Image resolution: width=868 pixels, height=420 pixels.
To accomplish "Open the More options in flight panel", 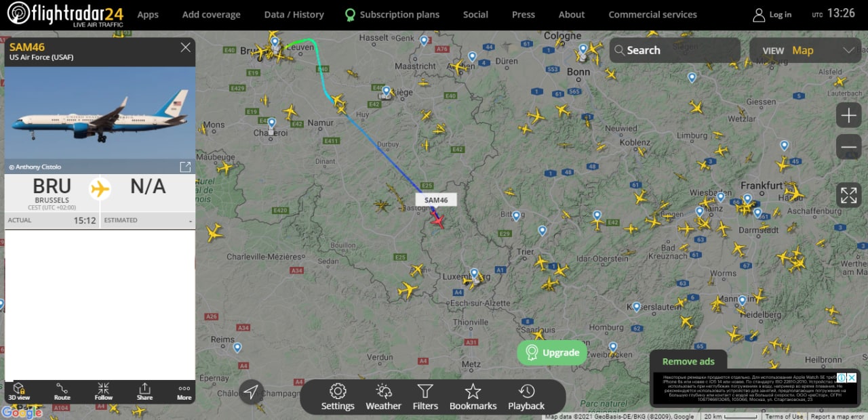I will pyautogui.click(x=184, y=392).
